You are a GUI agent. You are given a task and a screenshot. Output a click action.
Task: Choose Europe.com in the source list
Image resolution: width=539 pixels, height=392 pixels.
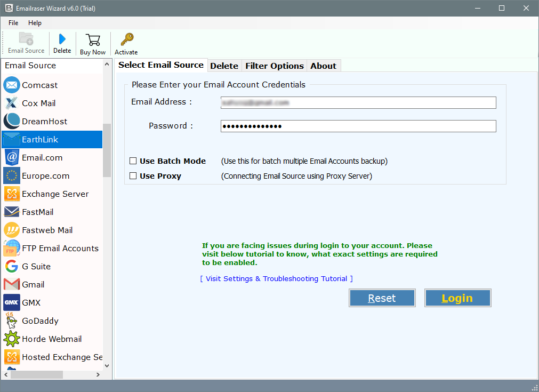coord(52,175)
